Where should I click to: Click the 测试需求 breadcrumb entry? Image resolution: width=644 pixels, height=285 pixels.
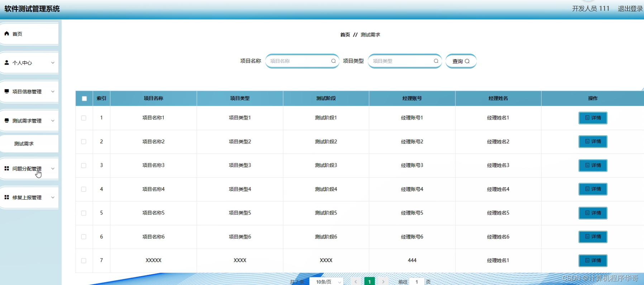[370, 35]
